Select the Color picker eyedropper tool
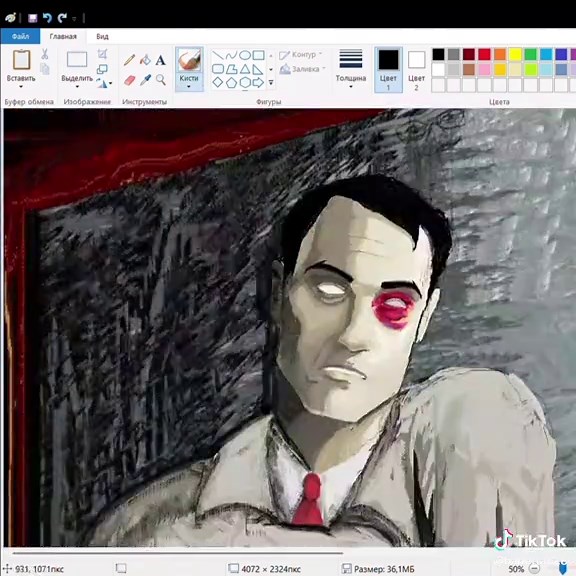Viewport: 576px width, 576px height. 145,80
